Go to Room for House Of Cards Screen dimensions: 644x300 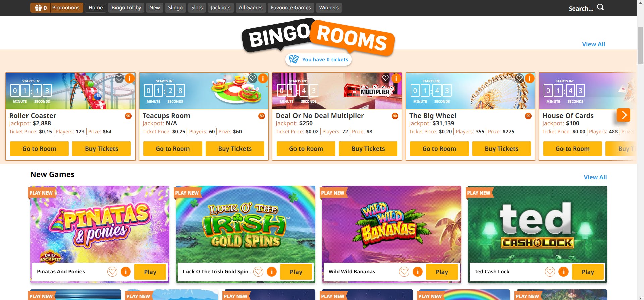point(573,148)
